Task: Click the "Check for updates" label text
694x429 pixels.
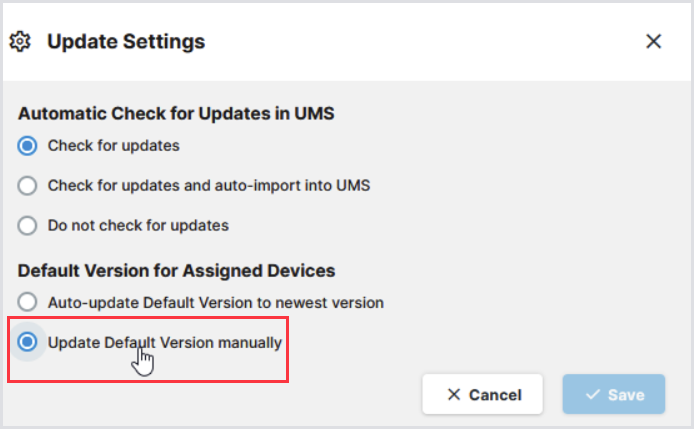Action: tap(114, 146)
